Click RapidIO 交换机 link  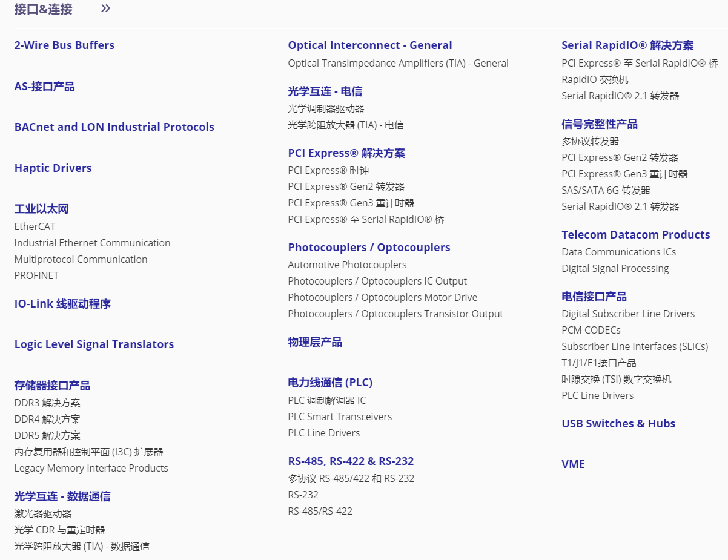click(595, 80)
